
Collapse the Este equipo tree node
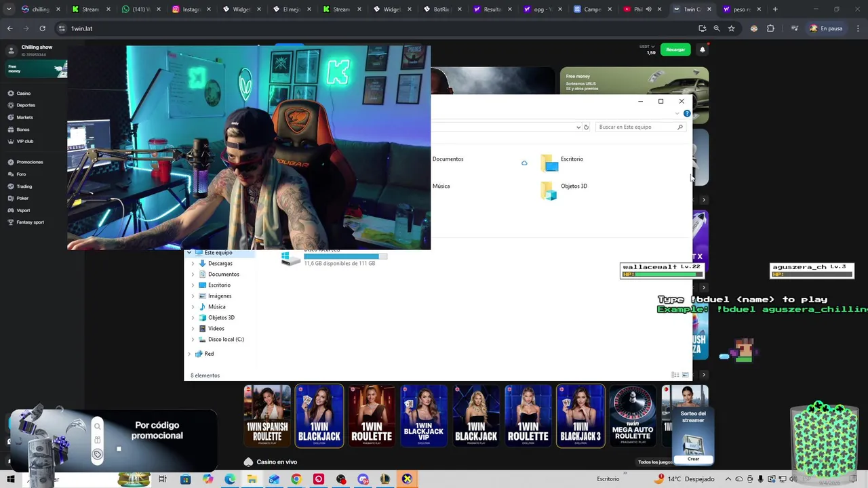point(189,252)
